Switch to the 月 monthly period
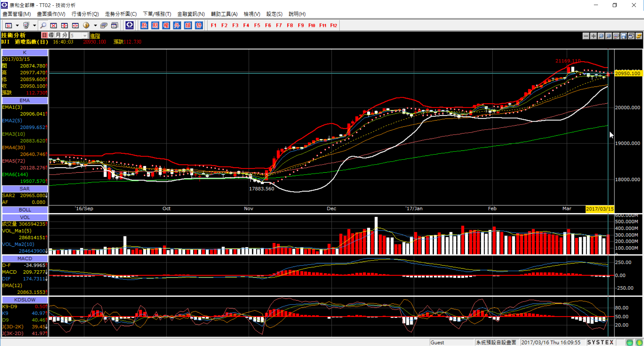Image resolution: width=644 pixels, height=346 pixels. (x=58, y=35)
